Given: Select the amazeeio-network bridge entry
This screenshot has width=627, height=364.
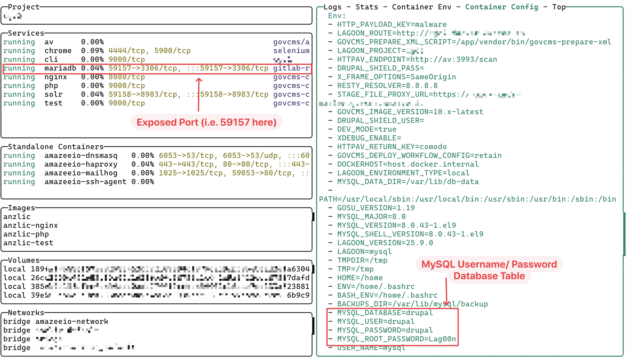Looking at the screenshot, I should tap(71, 321).
